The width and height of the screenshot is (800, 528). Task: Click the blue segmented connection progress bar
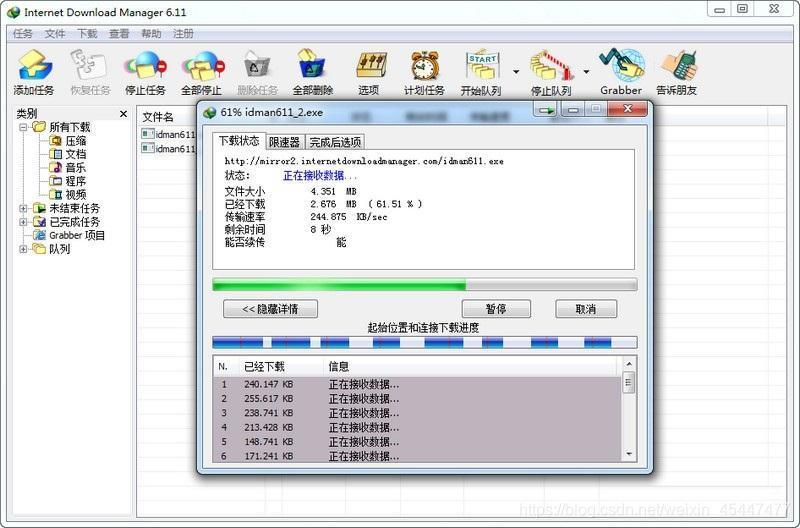[424, 342]
